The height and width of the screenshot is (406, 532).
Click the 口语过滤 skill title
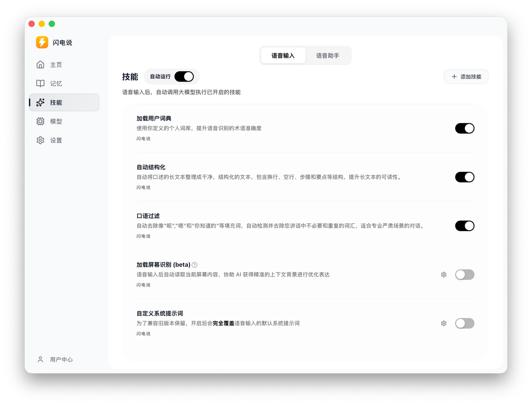click(x=148, y=216)
